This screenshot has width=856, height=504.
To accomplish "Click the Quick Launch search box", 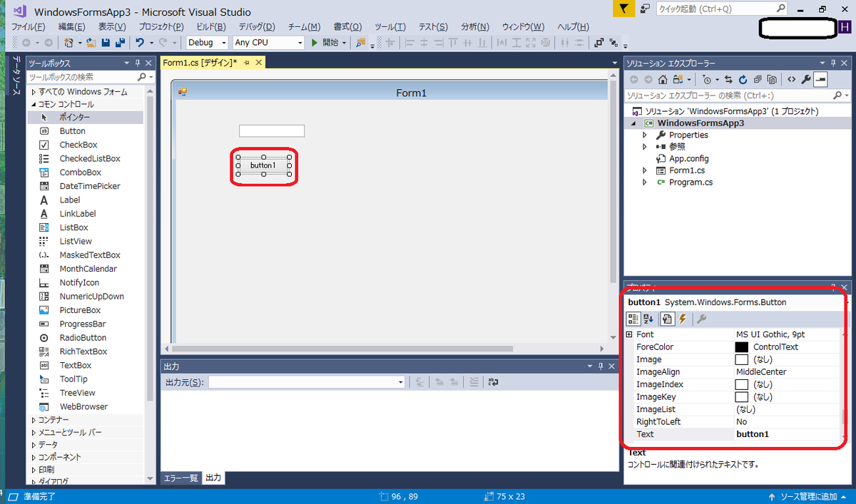I will [x=722, y=9].
